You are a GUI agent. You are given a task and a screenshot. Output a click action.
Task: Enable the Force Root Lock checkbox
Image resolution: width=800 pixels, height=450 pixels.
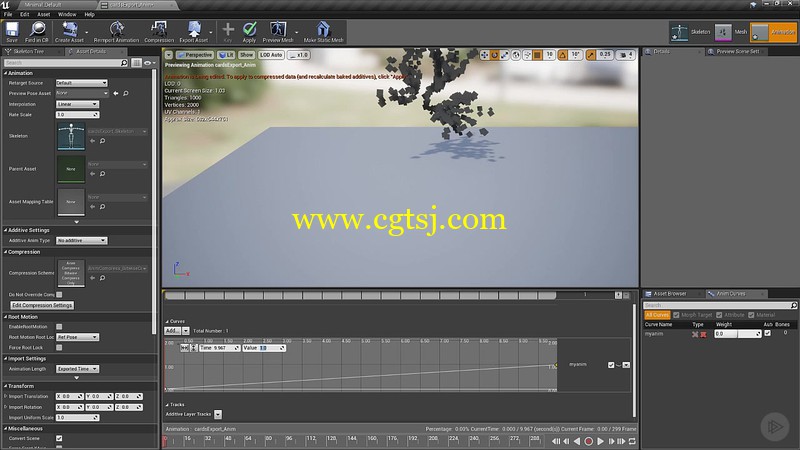[59, 347]
